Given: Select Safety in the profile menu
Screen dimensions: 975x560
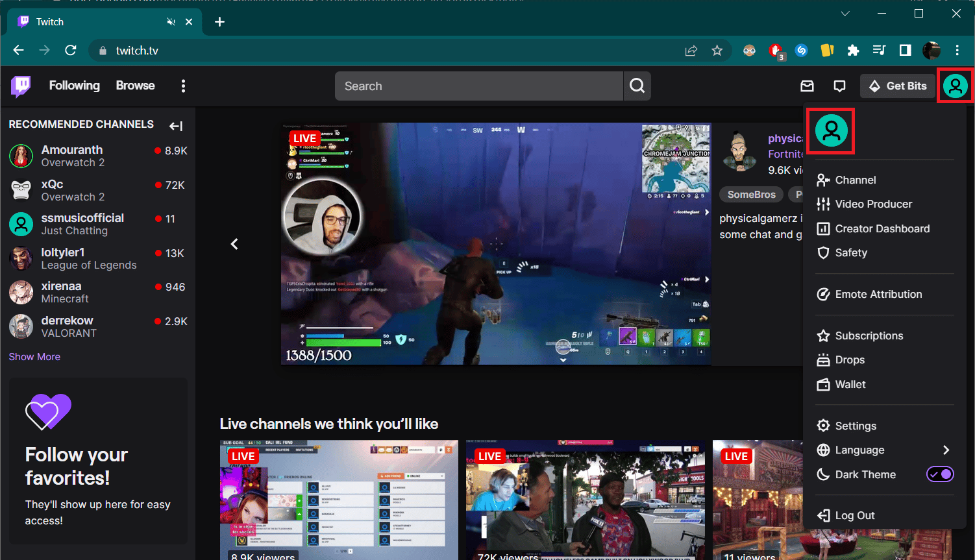Looking at the screenshot, I should click(x=885, y=252).
